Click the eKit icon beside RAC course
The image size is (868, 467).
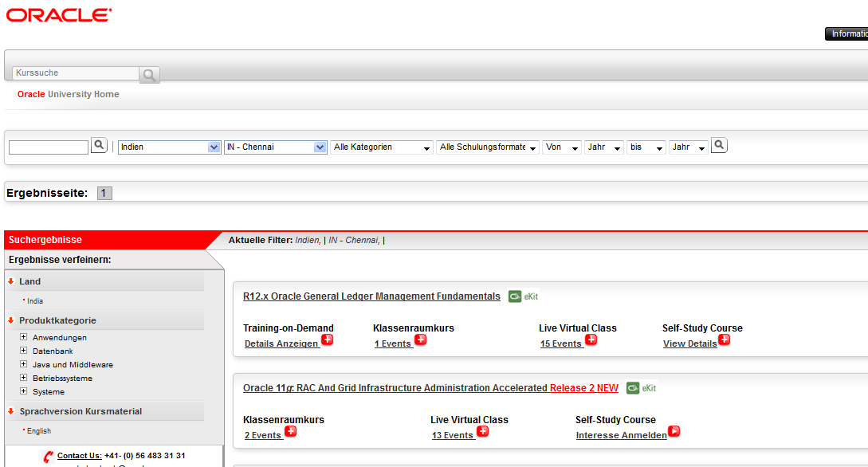tap(641, 388)
